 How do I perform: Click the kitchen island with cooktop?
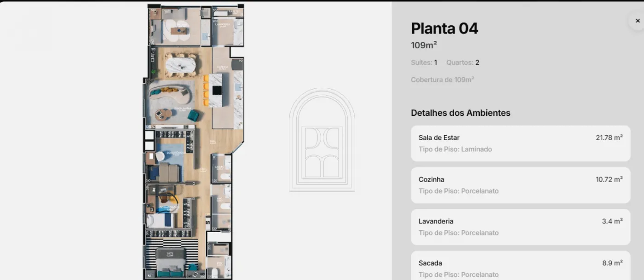click(x=216, y=90)
